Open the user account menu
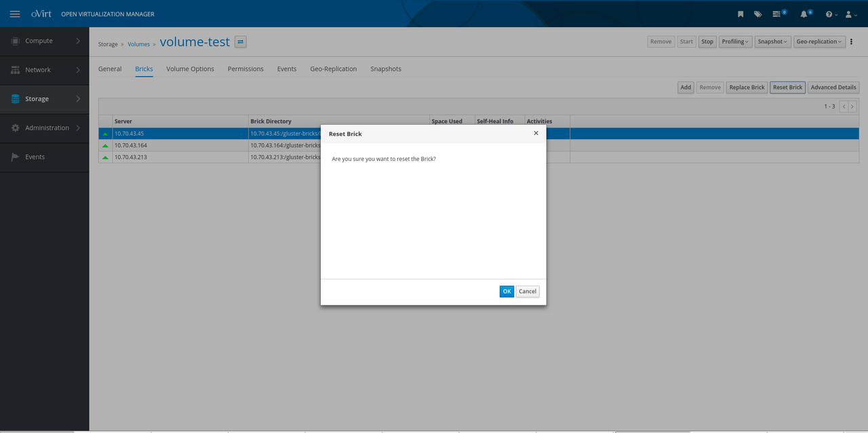 850,14
